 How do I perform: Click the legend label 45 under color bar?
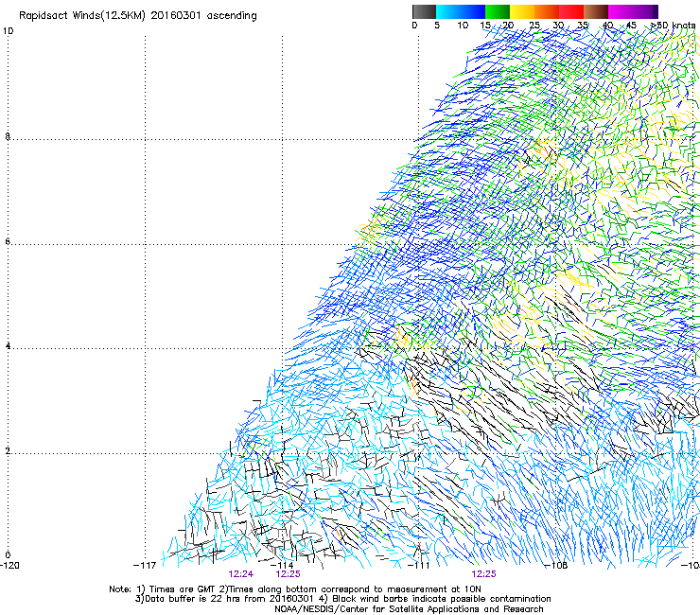point(631,26)
